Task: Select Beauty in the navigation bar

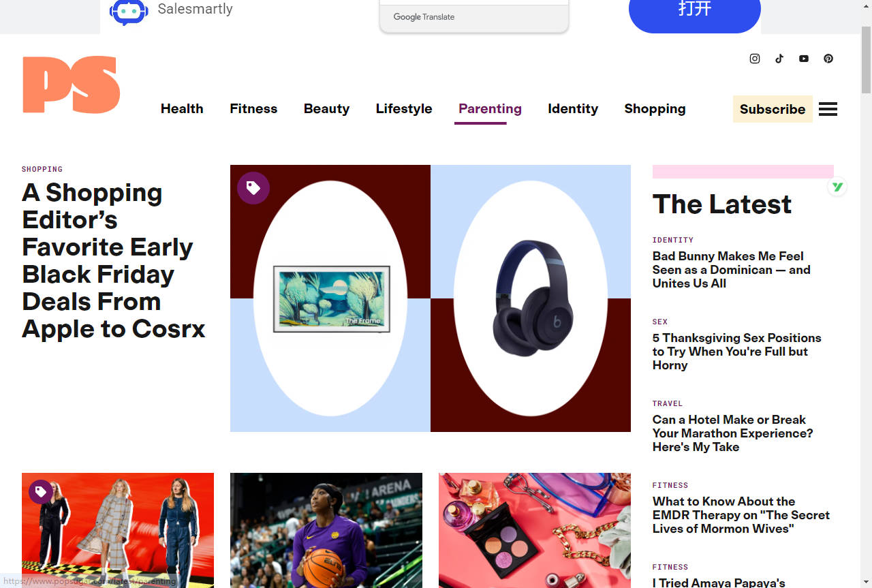Action: tap(326, 109)
